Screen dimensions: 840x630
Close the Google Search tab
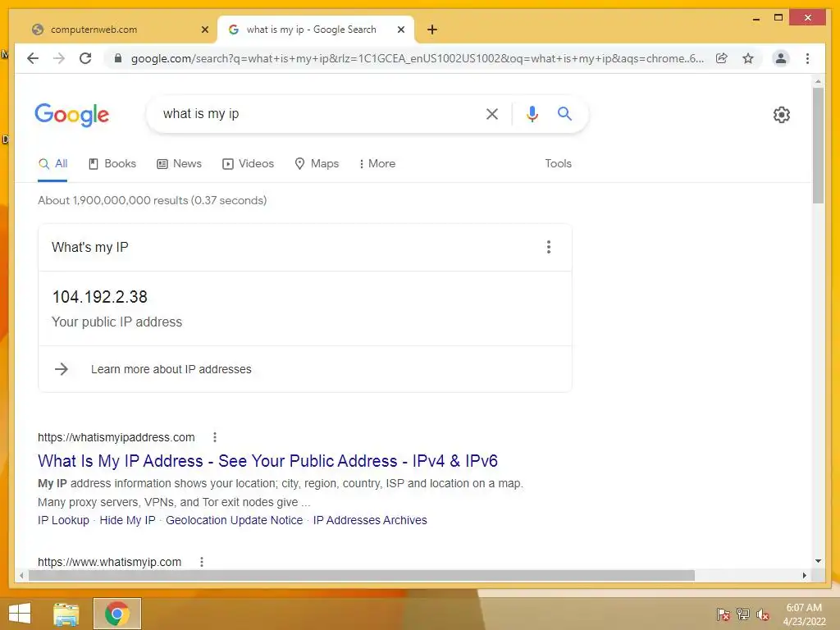click(x=400, y=30)
